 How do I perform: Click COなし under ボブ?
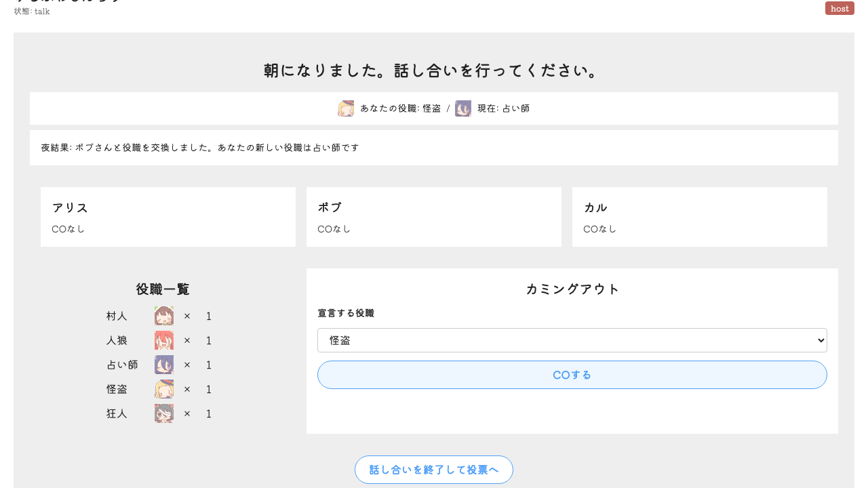pyautogui.click(x=334, y=229)
